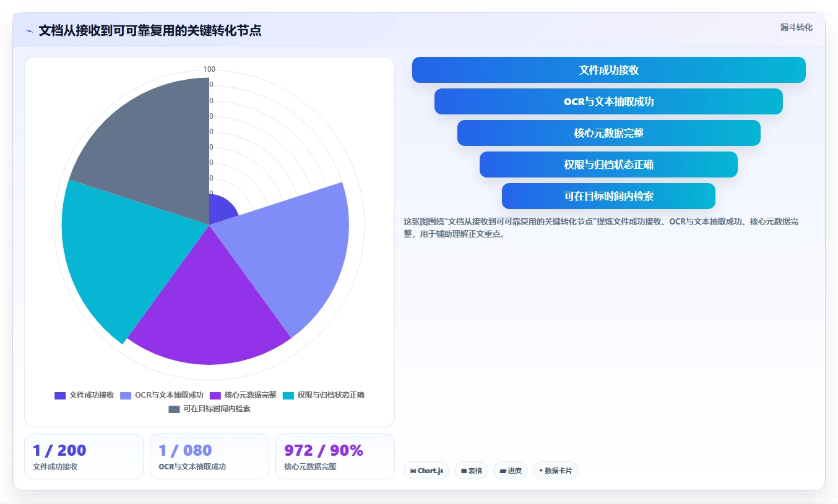The width and height of the screenshot is (838, 504).
Task: Click the 100 axis label on chart
Action: tap(209, 69)
